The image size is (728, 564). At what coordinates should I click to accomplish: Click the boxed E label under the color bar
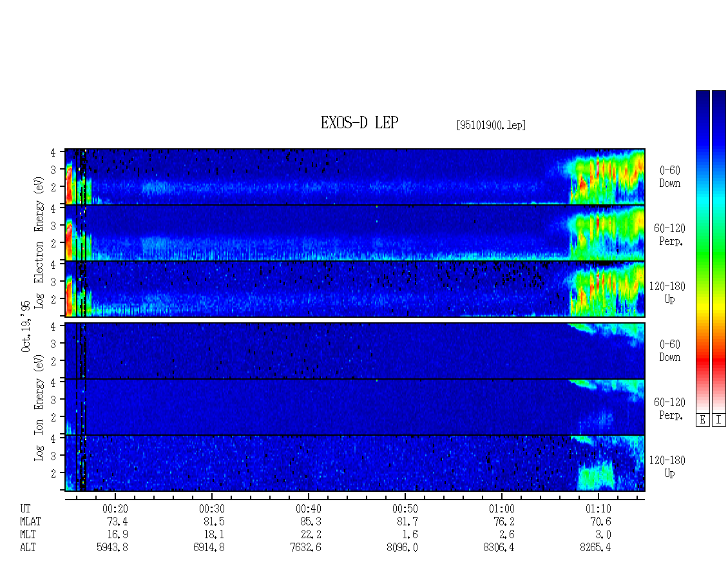pos(702,420)
